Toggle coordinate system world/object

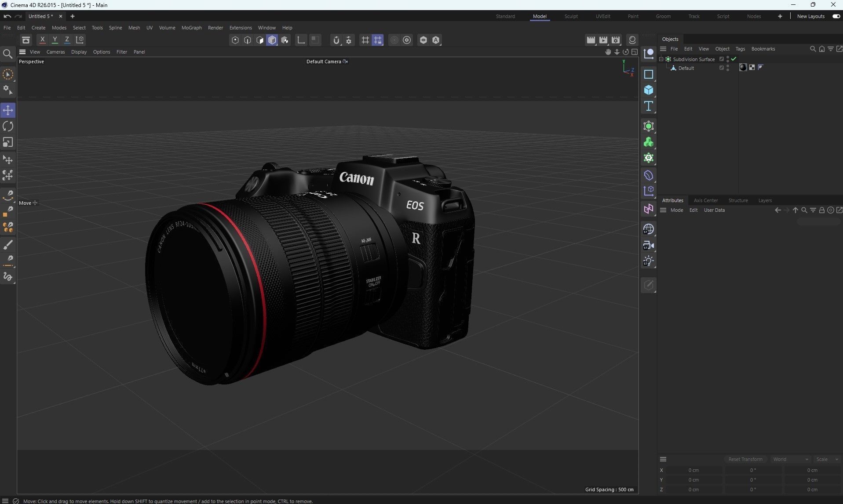point(80,40)
